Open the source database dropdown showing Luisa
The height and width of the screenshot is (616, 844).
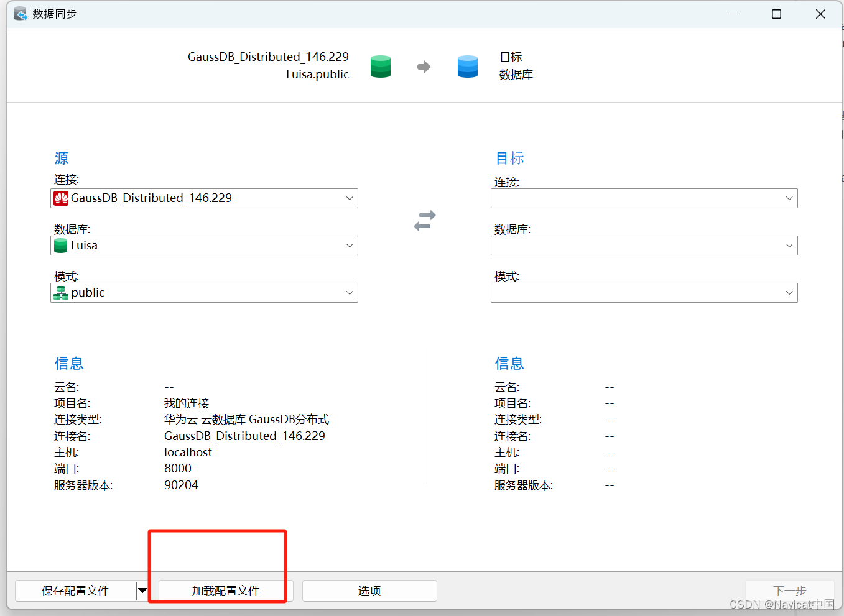204,246
